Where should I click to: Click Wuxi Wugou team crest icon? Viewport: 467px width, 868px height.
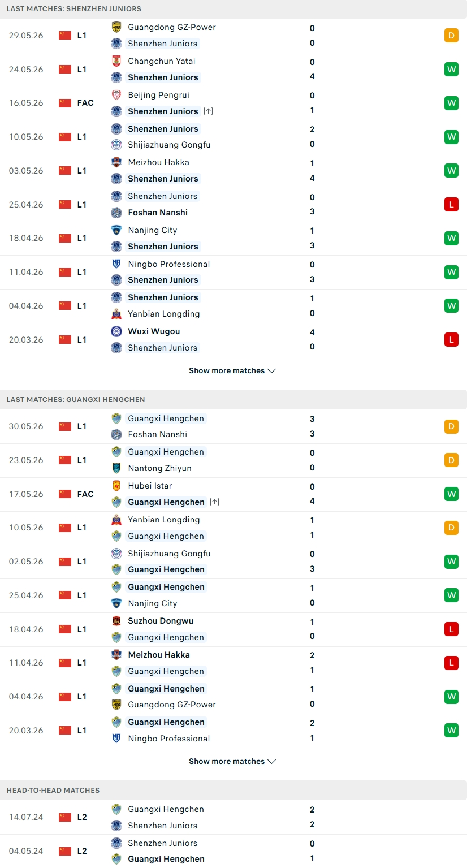pyautogui.click(x=116, y=331)
